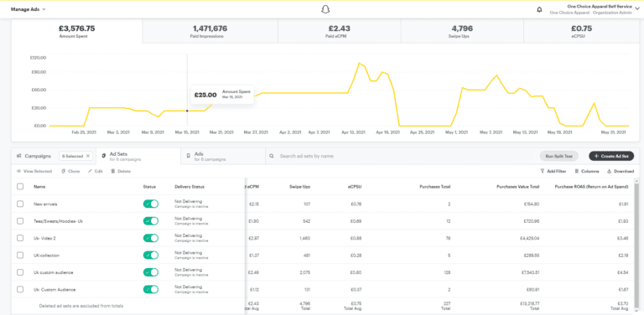Viewport: 644px width, 315px height.
Task: Open the Uk custom audience ad set
Action: (x=54, y=272)
